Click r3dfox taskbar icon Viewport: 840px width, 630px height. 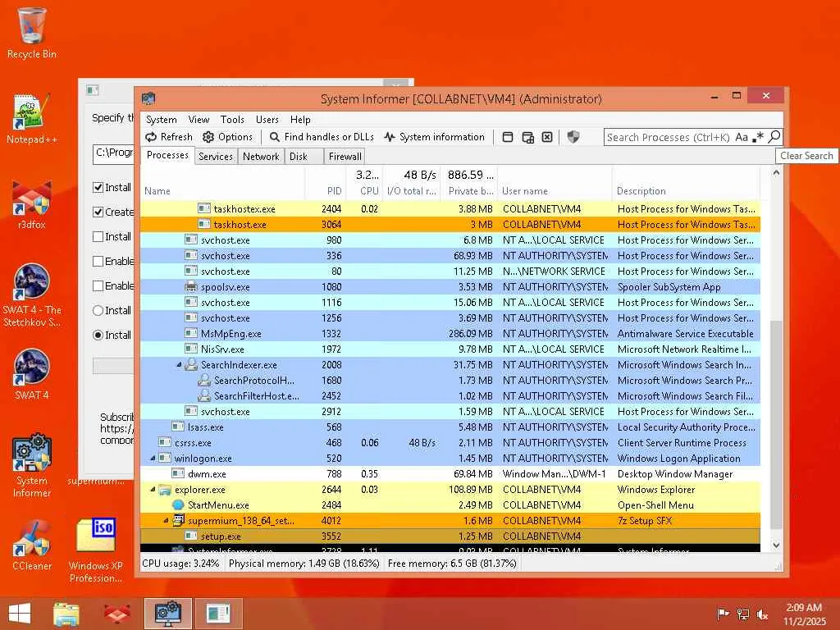tap(117, 614)
